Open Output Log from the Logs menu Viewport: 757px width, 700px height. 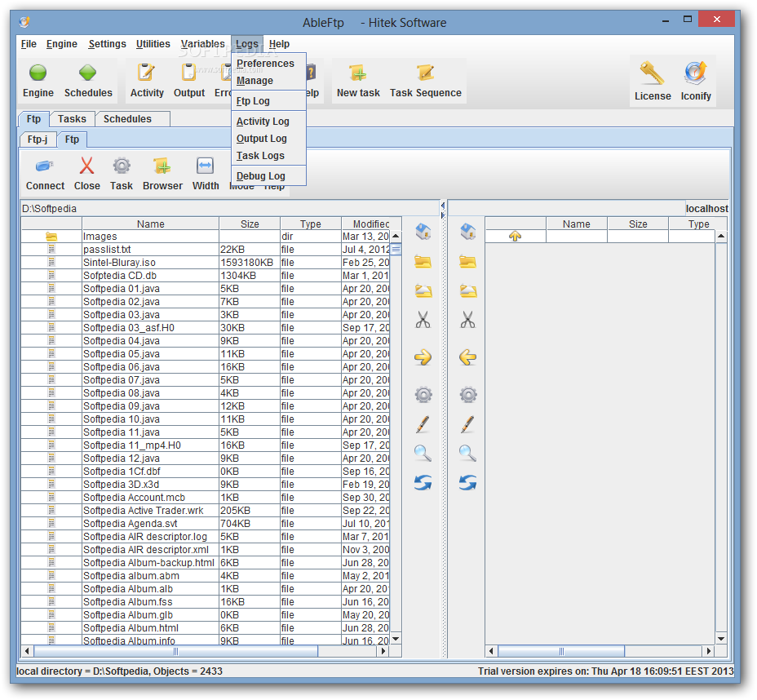(268, 139)
